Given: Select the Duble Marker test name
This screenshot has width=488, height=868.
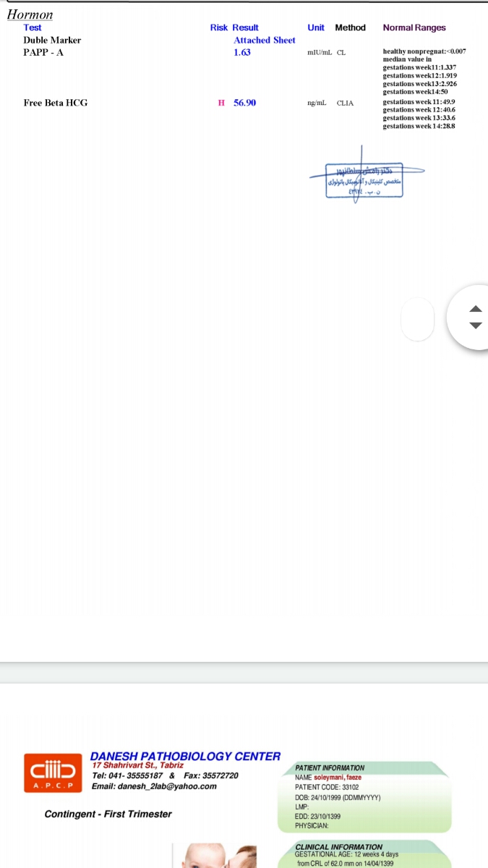Looking at the screenshot, I should pyautogui.click(x=52, y=41).
